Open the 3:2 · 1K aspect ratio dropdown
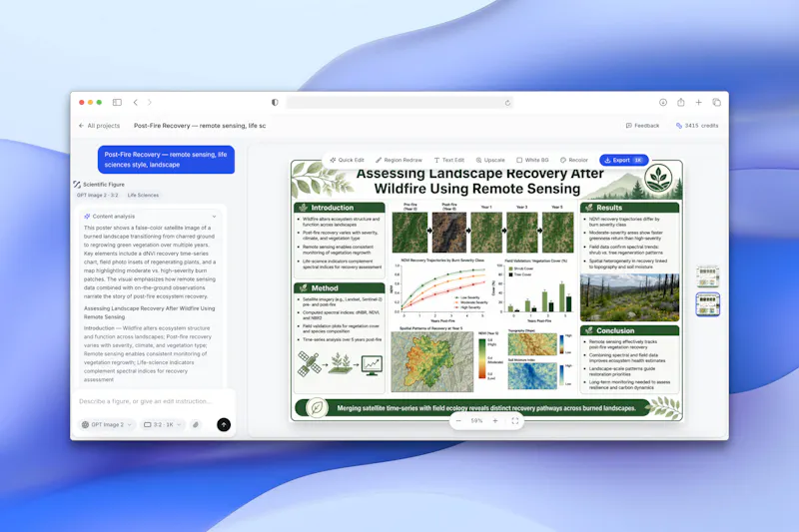Screen dimensions: 799x532 (162, 424)
